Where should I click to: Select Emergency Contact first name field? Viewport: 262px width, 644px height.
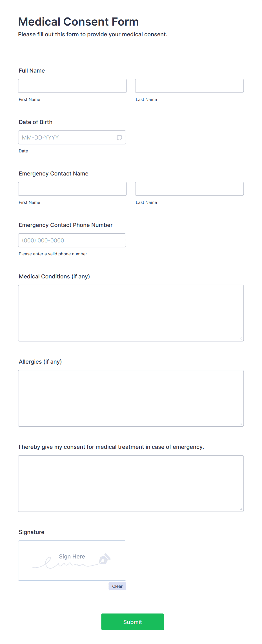click(x=72, y=189)
